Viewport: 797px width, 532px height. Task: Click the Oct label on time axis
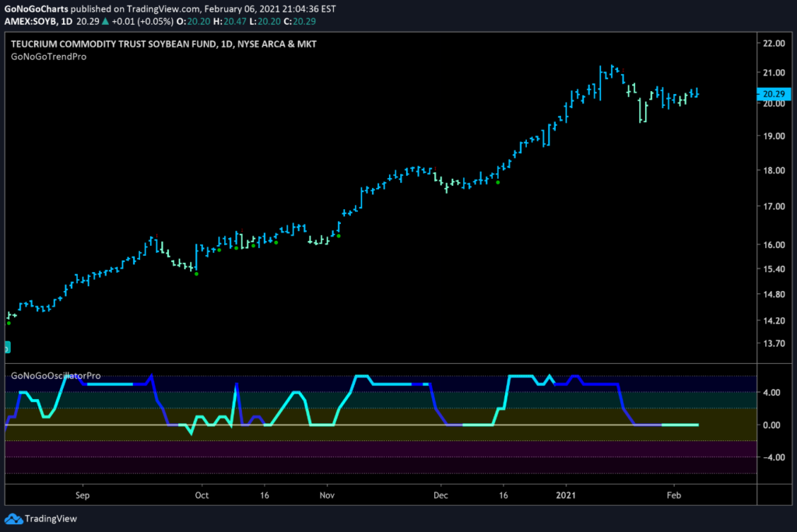pyautogui.click(x=202, y=495)
